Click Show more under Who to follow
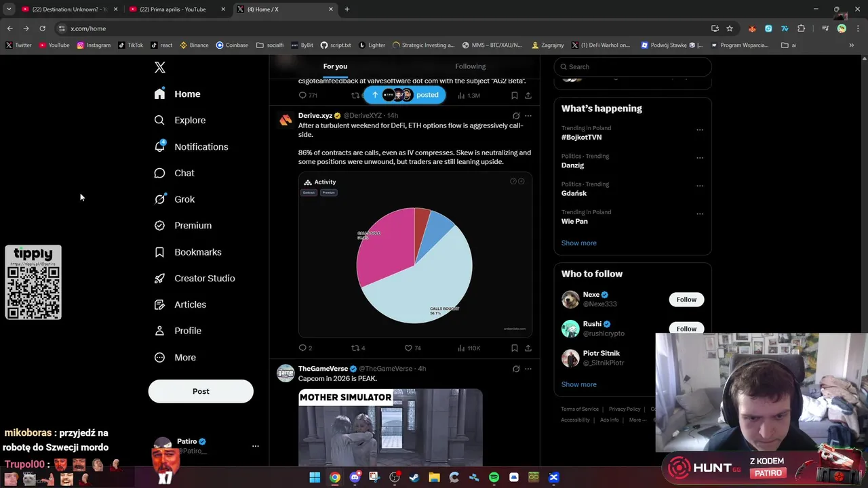Screen dimensions: 868x488 pos(579,384)
